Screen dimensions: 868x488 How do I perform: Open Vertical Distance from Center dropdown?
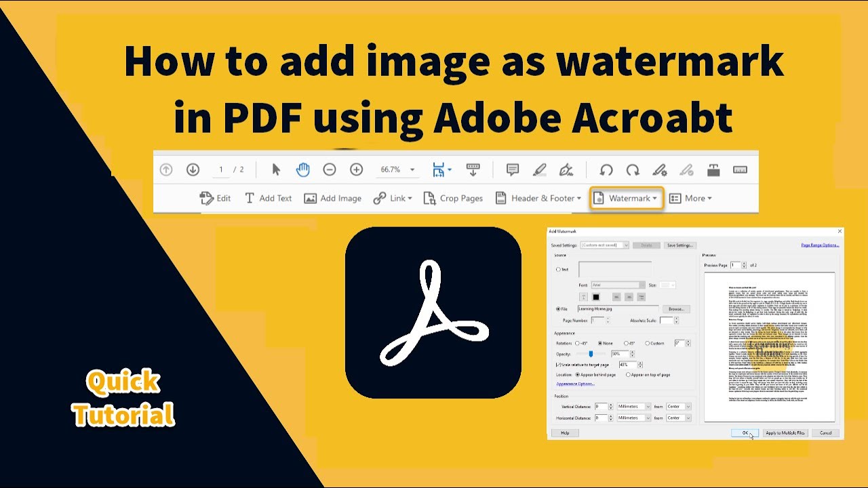click(x=679, y=407)
